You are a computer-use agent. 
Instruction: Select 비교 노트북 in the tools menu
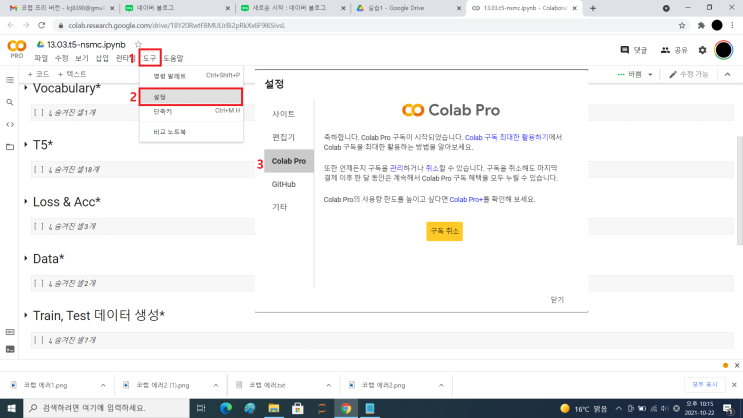point(191,132)
